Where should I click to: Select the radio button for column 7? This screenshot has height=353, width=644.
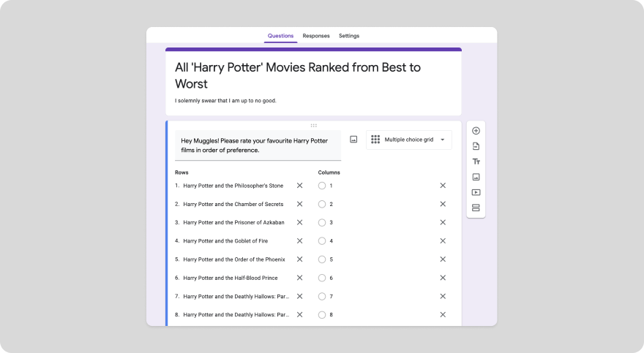click(x=322, y=297)
